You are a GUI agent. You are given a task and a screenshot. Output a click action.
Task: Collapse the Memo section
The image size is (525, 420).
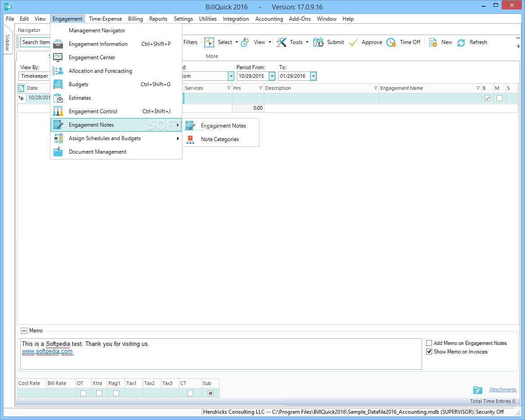coord(24,331)
